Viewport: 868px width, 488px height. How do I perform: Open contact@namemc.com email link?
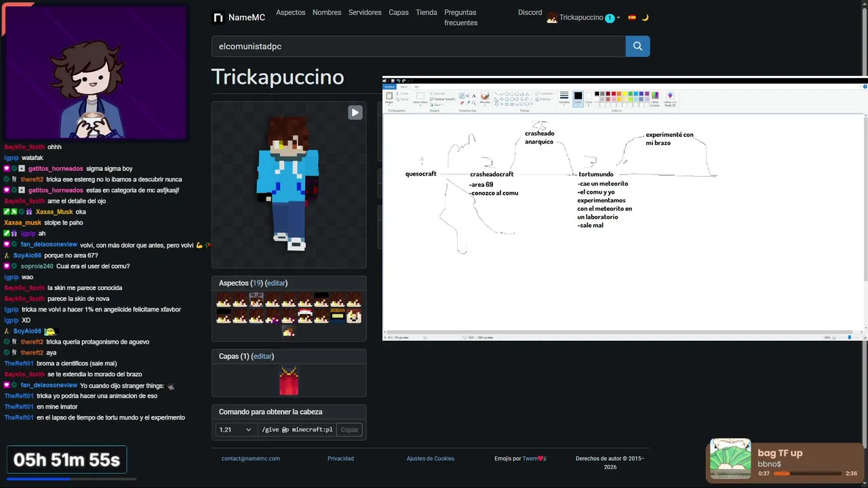click(x=251, y=458)
